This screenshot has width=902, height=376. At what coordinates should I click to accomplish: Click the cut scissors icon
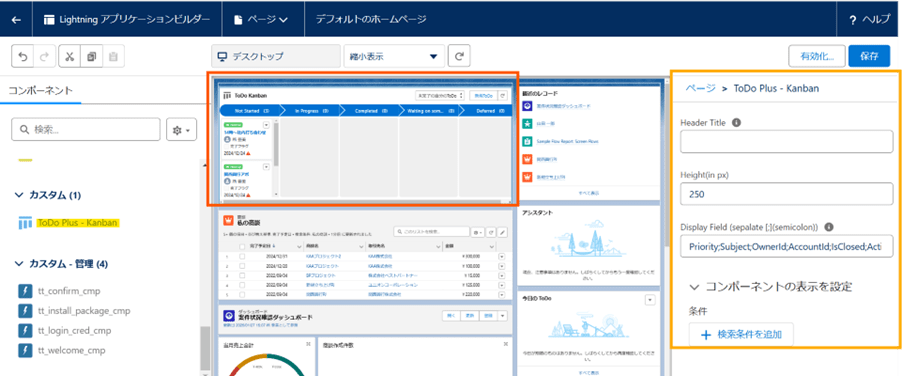70,56
